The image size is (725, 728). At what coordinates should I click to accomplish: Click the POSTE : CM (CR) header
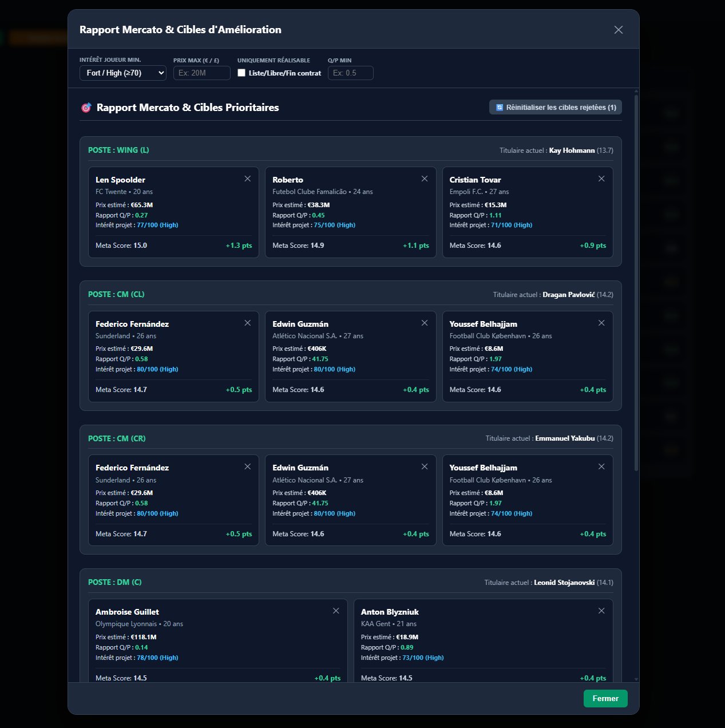[x=117, y=438]
